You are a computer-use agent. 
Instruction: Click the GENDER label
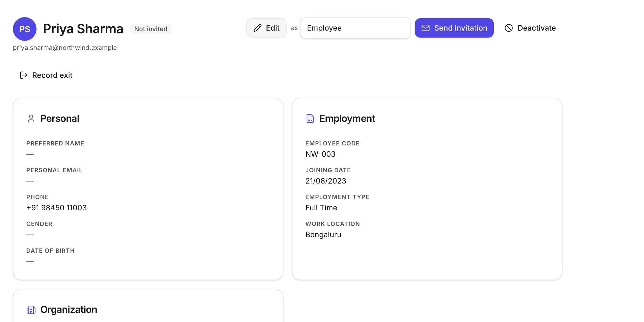(39, 224)
